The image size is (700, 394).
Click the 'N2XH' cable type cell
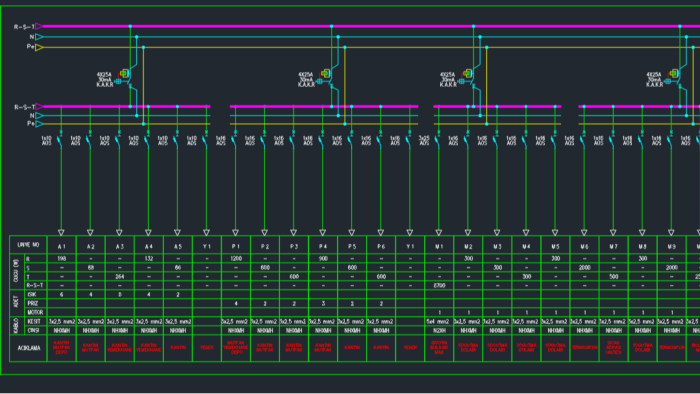coord(439,331)
